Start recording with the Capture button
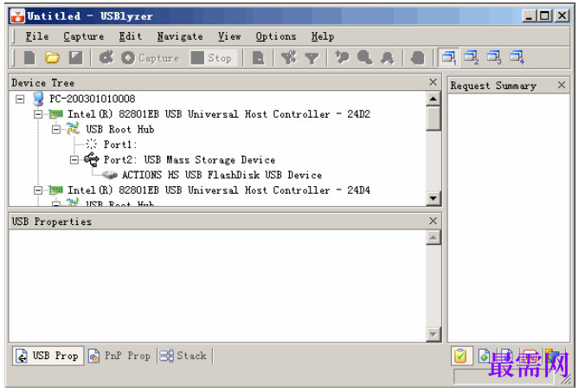Viewport: 585px width, 392px height. coord(151,58)
